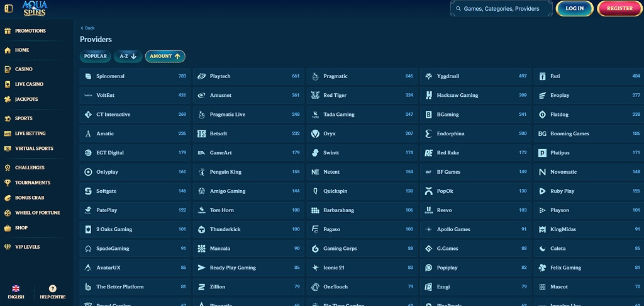Open the Tournaments section
644x306 pixels.
click(33, 183)
